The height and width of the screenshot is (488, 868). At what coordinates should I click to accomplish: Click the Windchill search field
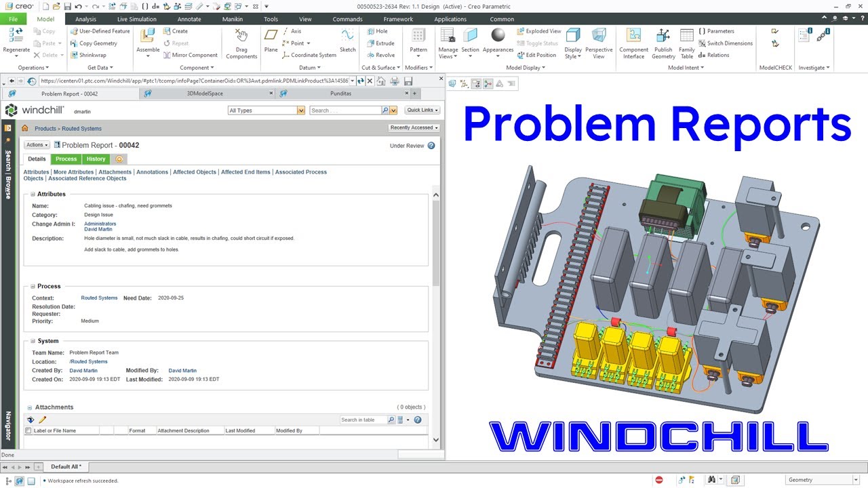pyautogui.click(x=345, y=110)
